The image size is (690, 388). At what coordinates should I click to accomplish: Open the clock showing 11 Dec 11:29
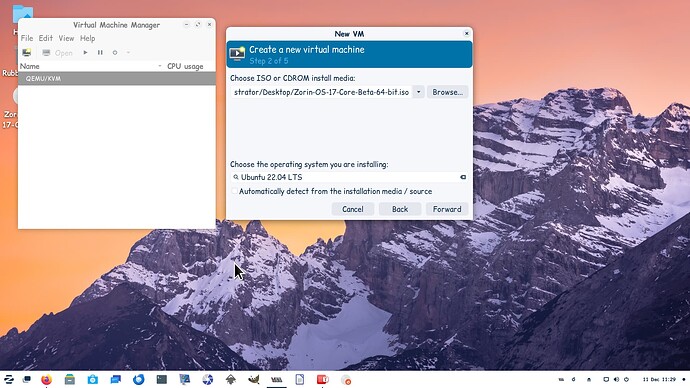pyautogui.click(x=659, y=379)
